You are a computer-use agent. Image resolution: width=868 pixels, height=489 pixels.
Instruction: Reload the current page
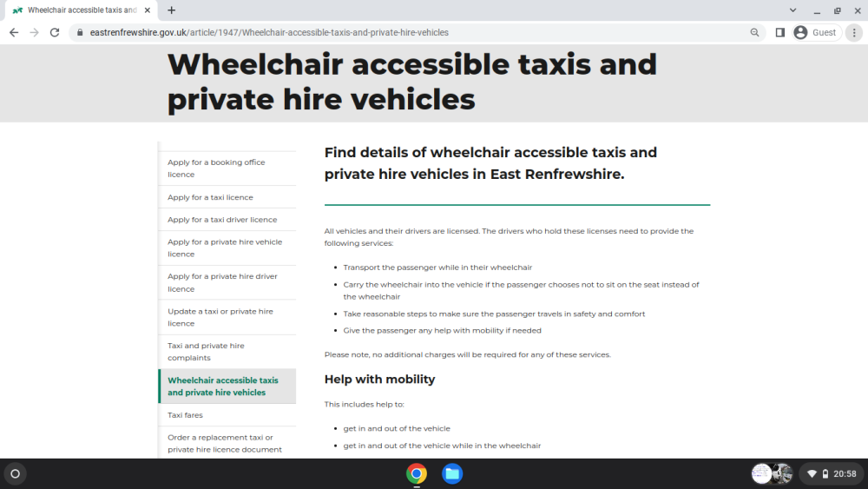[54, 33]
